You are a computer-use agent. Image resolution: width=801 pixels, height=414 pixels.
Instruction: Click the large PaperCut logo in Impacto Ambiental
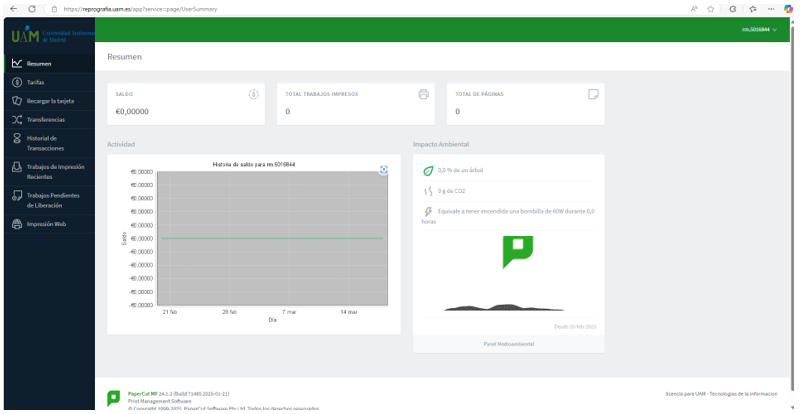click(517, 252)
